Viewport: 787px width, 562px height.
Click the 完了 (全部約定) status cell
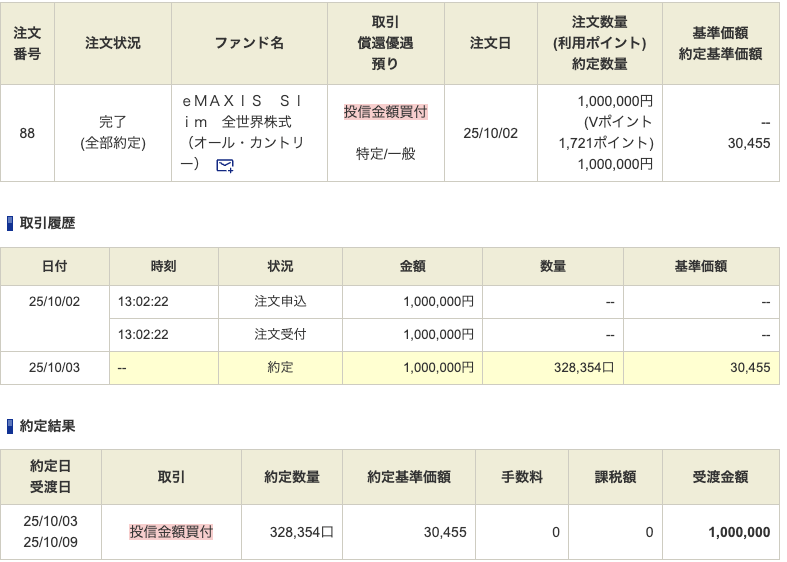[x=113, y=133]
